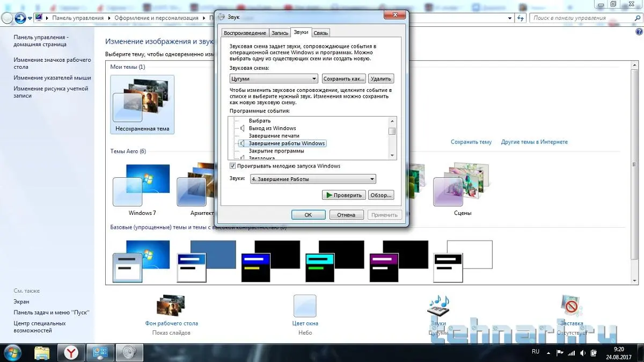The image size is (644, 362).
Task: Click the Сохранить как... button
Action: pos(344,79)
